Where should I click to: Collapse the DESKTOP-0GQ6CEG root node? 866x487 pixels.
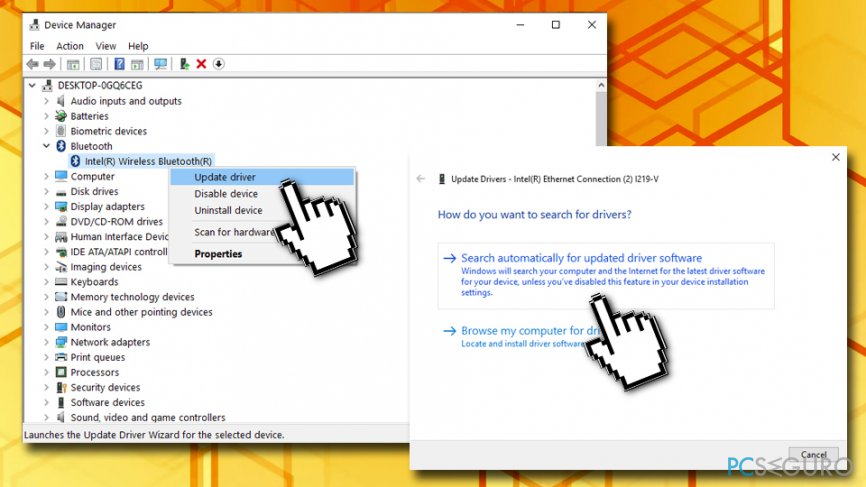pos(32,86)
